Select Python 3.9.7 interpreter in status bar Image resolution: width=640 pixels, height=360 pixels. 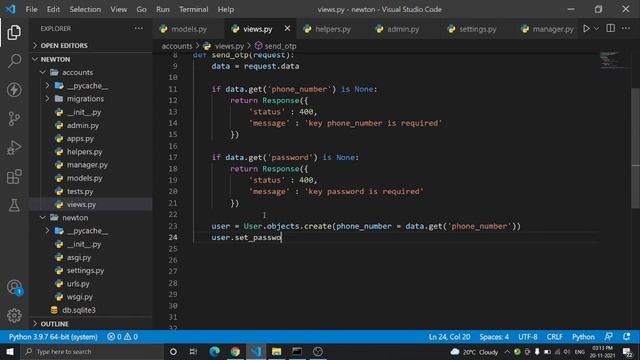coord(53,337)
